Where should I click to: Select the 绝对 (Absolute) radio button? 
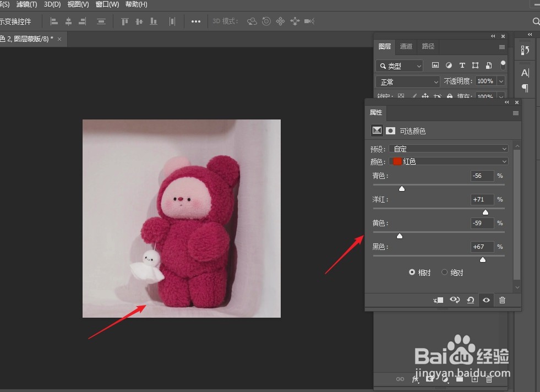tap(444, 272)
